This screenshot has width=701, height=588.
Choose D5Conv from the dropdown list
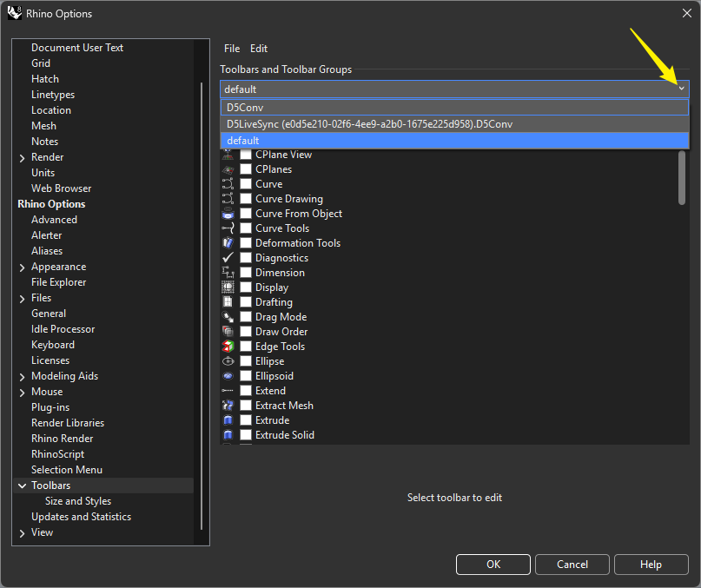[454, 108]
